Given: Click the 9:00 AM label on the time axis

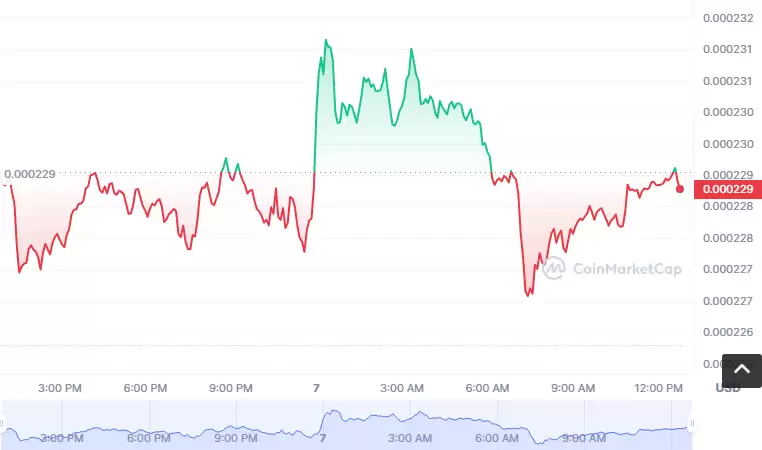Looking at the screenshot, I should [x=574, y=387].
